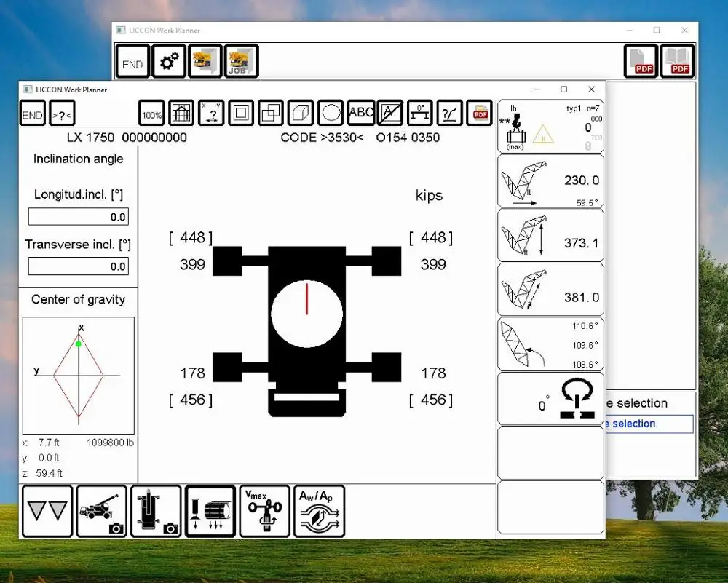Click the double down-triangle button
The width and height of the screenshot is (728, 583).
pos(47,512)
